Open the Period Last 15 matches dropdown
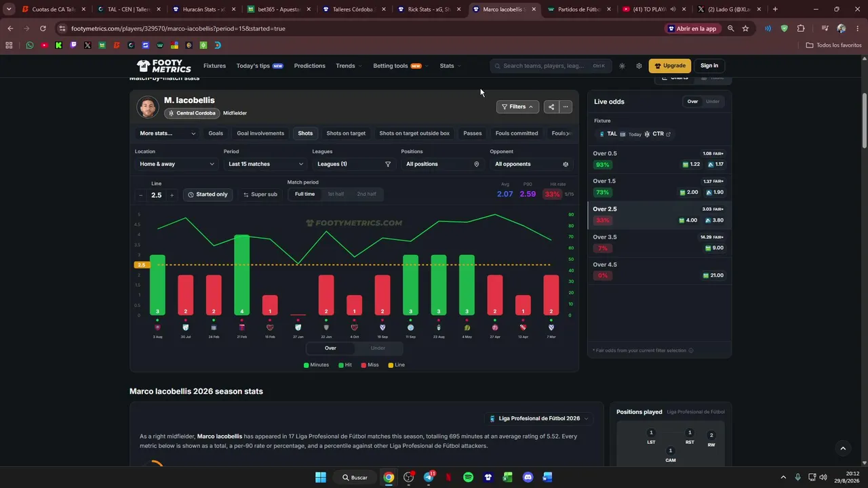The width and height of the screenshot is (868, 488). 265,164
